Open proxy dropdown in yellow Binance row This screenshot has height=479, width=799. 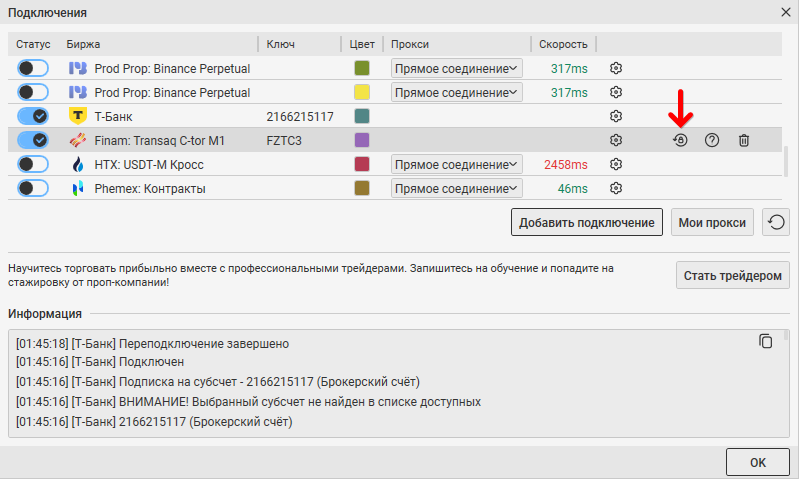tap(457, 92)
